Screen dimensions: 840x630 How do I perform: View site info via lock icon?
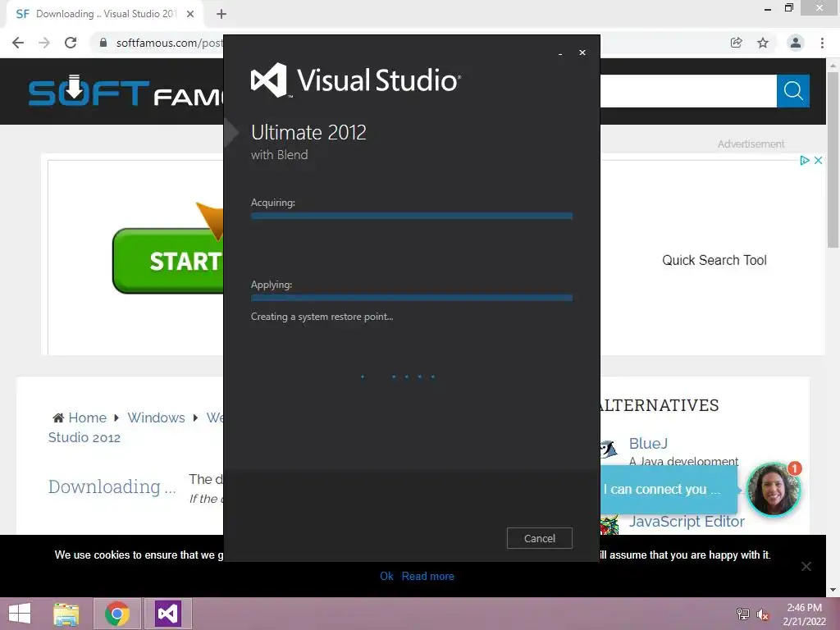(x=103, y=43)
